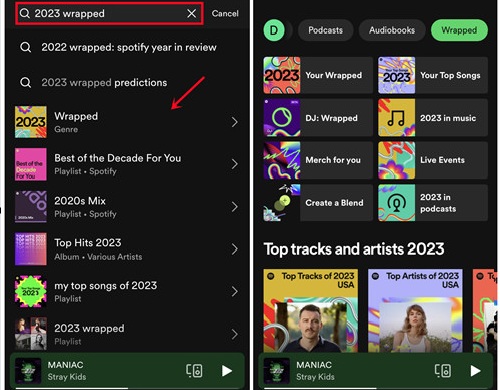Image resolution: width=500 pixels, height=390 pixels.
Task: Click magnifier icon beside 2023 wrapped predictions
Action: [26, 82]
